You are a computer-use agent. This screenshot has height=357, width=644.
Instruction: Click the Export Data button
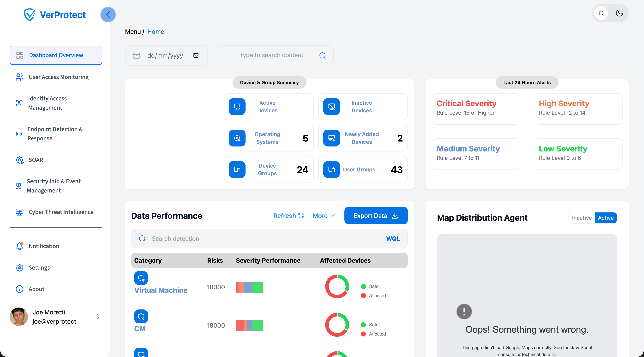(376, 216)
